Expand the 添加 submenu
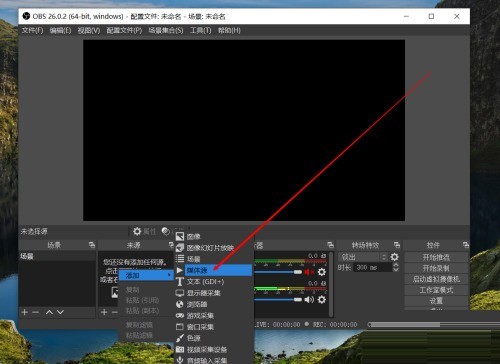500x364 pixels. pyautogui.click(x=146, y=275)
